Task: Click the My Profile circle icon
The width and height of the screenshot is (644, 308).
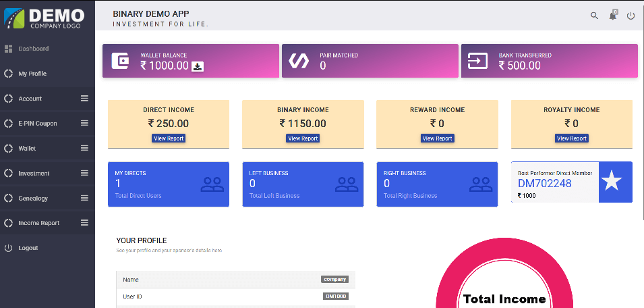Action: [x=8, y=74]
